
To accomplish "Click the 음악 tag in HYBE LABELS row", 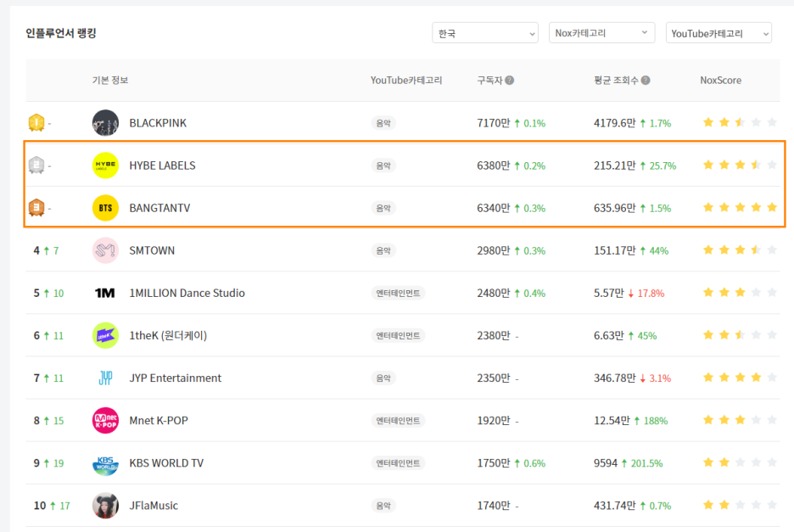I will (x=383, y=165).
